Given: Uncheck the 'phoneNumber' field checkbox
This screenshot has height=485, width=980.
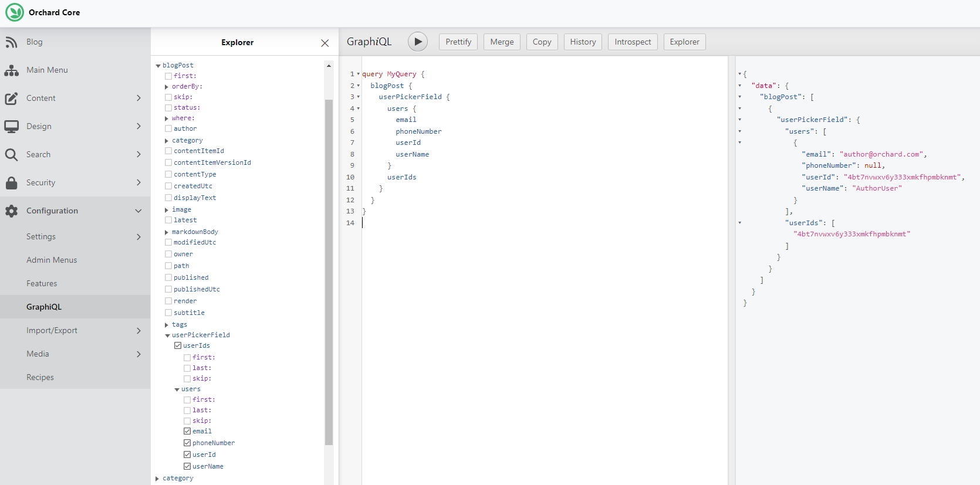Looking at the screenshot, I should [x=187, y=443].
